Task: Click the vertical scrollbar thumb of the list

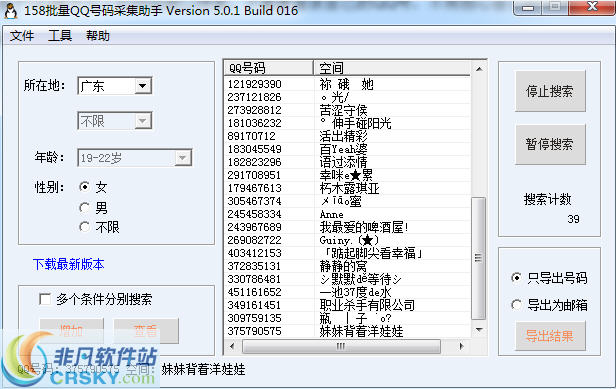Action: point(478,258)
